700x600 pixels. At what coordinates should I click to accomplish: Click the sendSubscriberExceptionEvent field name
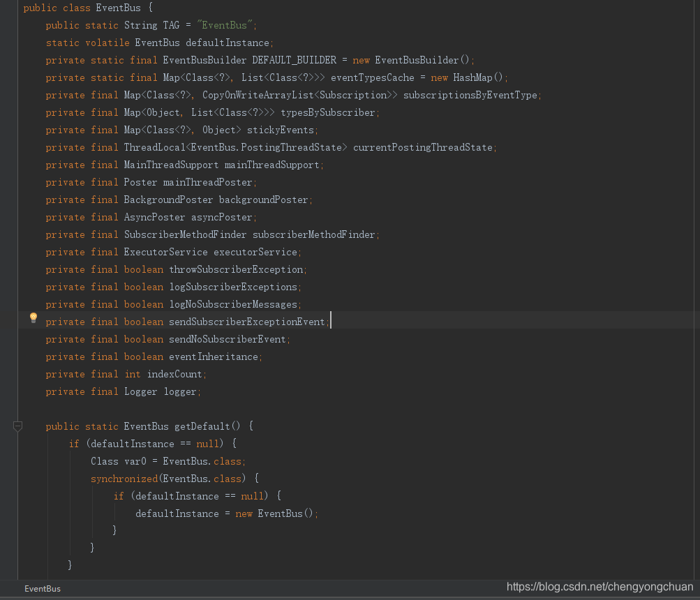(x=247, y=321)
